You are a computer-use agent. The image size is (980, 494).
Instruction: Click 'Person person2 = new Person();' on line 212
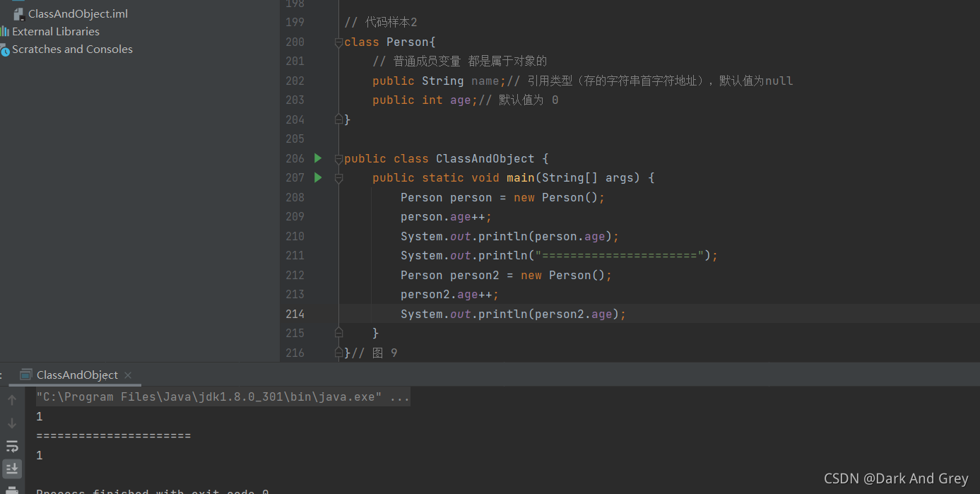click(x=507, y=276)
